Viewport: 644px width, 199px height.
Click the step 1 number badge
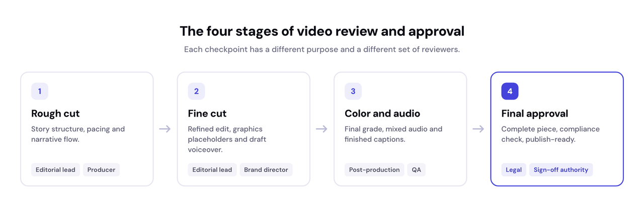coord(40,91)
